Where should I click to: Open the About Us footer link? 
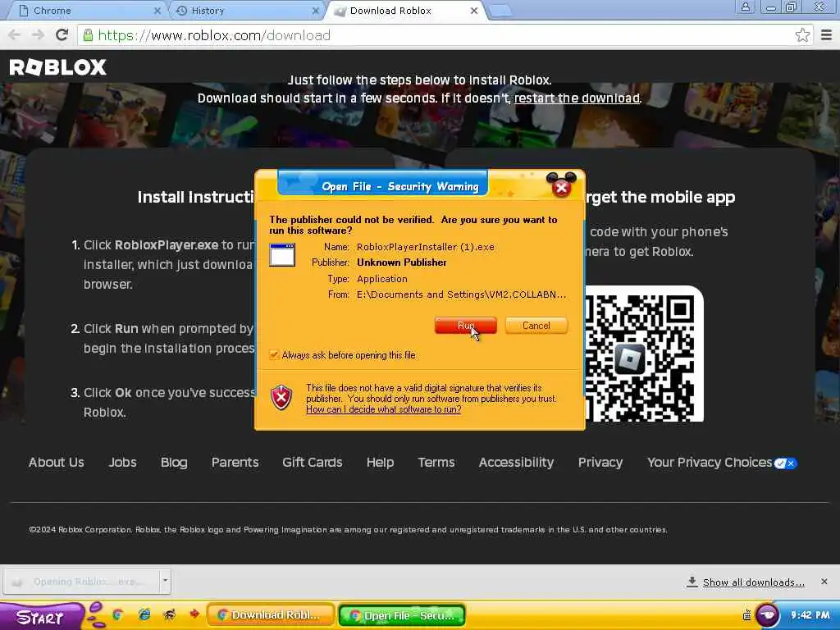pyautogui.click(x=57, y=463)
